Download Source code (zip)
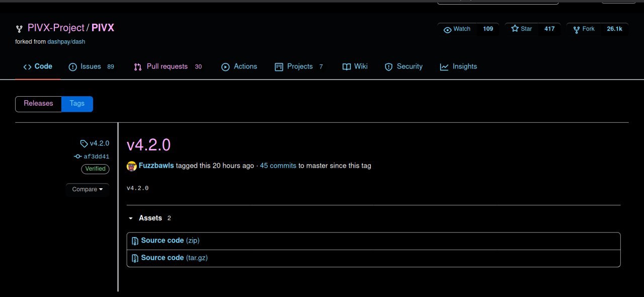Image resolution: width=644 pixels, height=297 pixels. coord(170,241)
